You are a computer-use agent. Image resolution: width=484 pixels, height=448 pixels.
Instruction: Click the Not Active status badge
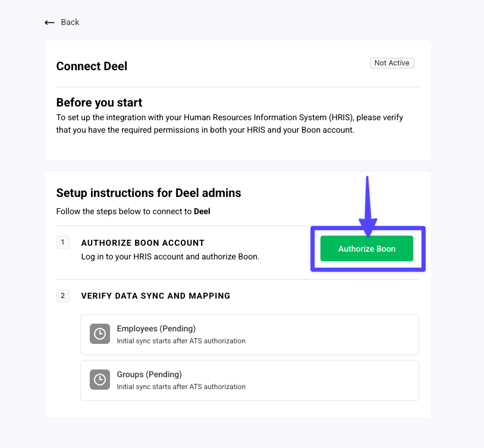392,63
